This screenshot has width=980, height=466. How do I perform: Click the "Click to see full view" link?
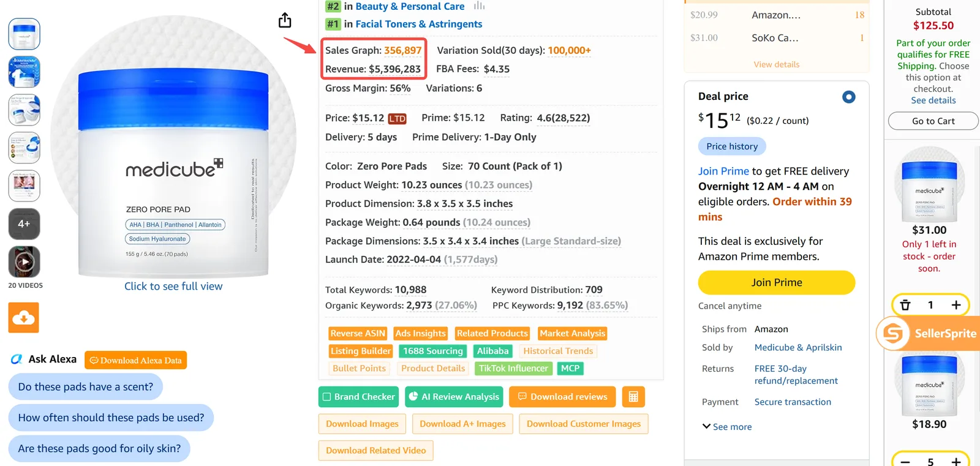(173, 286)
